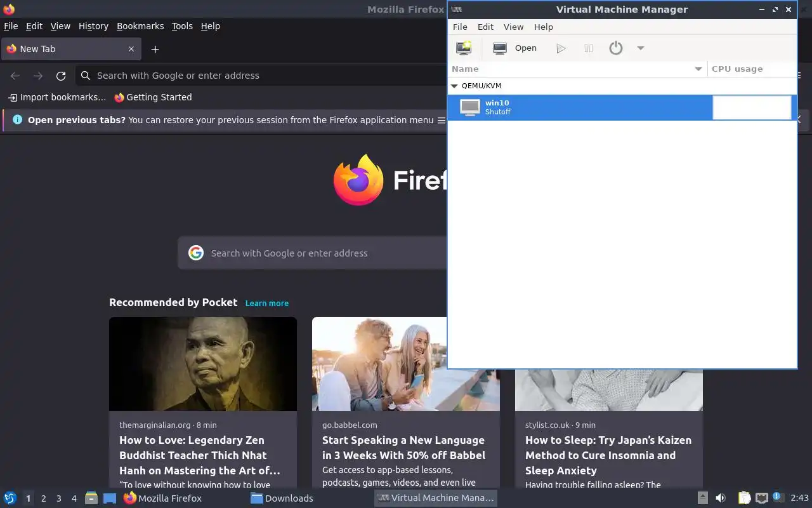Open Firefox View menu
This screenshot has width=812, height=508.
[60, 26]
